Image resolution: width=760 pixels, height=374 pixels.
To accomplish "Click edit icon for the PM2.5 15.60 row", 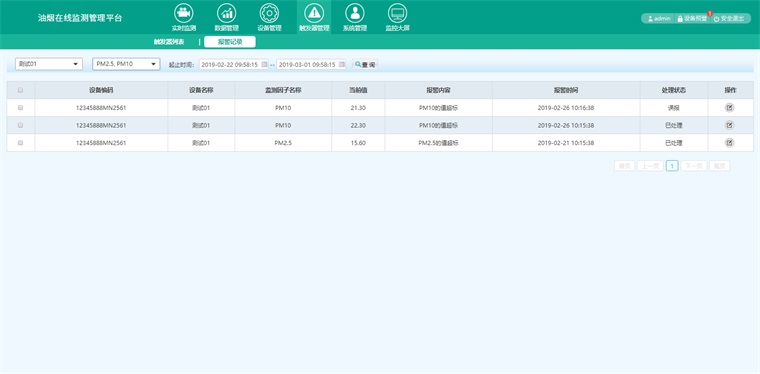I will point(729,143).
